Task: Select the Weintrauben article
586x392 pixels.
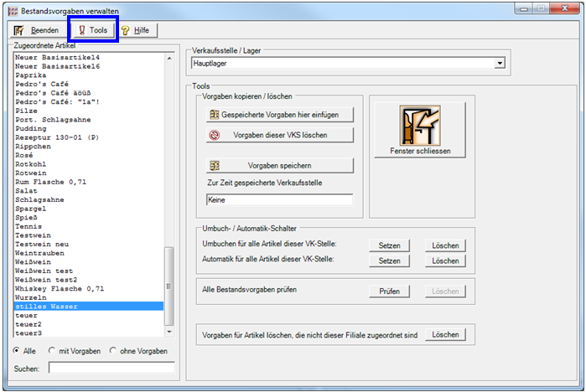Action: 89,253
